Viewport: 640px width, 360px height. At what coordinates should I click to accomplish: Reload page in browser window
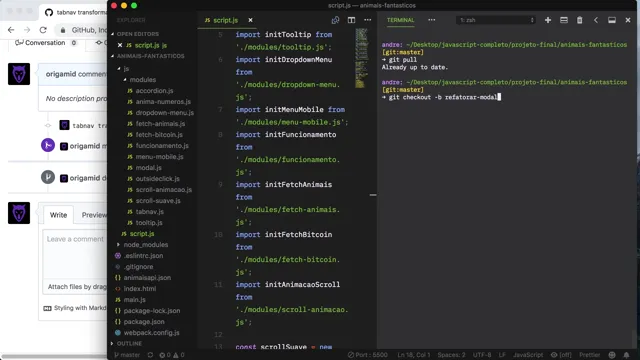pyautogui.click(x=43, y=30)
